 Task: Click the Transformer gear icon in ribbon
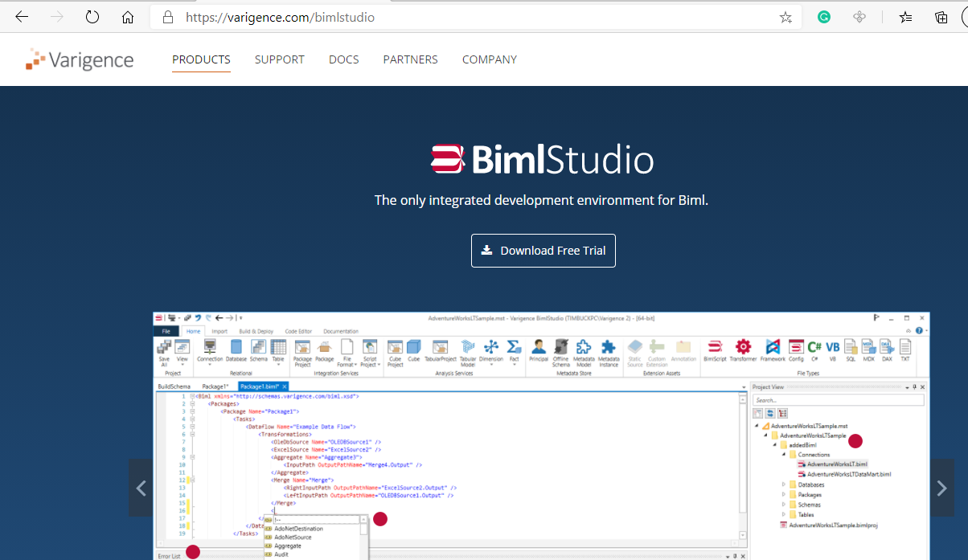[x=743, y=347]
